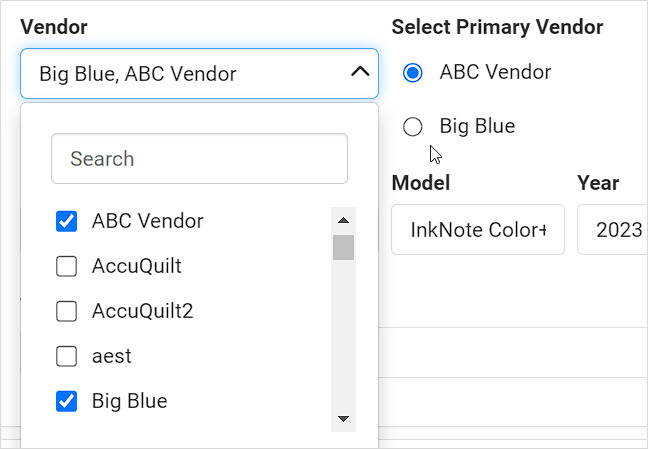Screen dimensions: 648x449
Task: Choose the ABC Vendor radio button
Action: tap(412, 73)
